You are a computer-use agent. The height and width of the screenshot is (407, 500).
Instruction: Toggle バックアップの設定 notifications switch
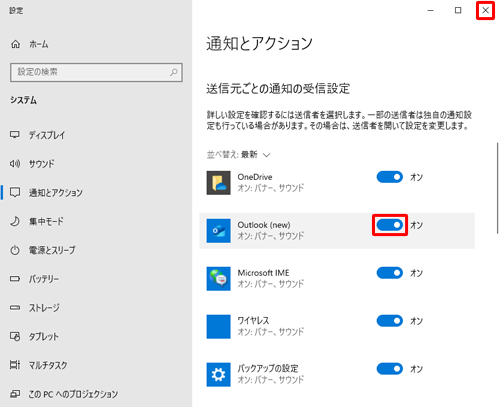[x=390, y=369]
